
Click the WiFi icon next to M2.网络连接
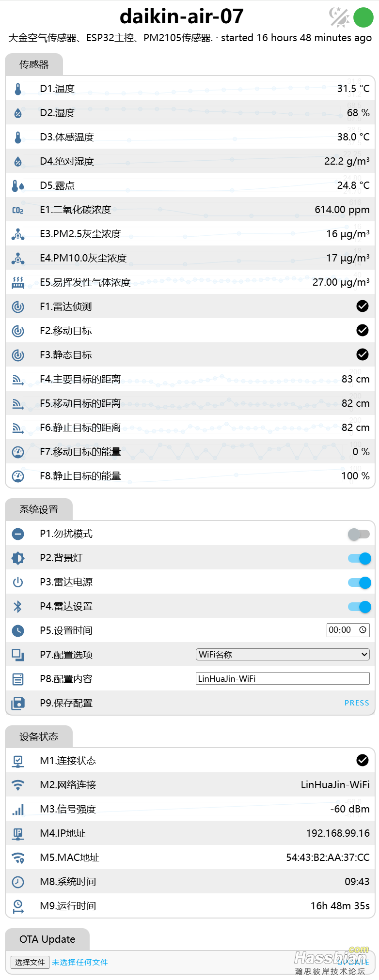(18, 785)
